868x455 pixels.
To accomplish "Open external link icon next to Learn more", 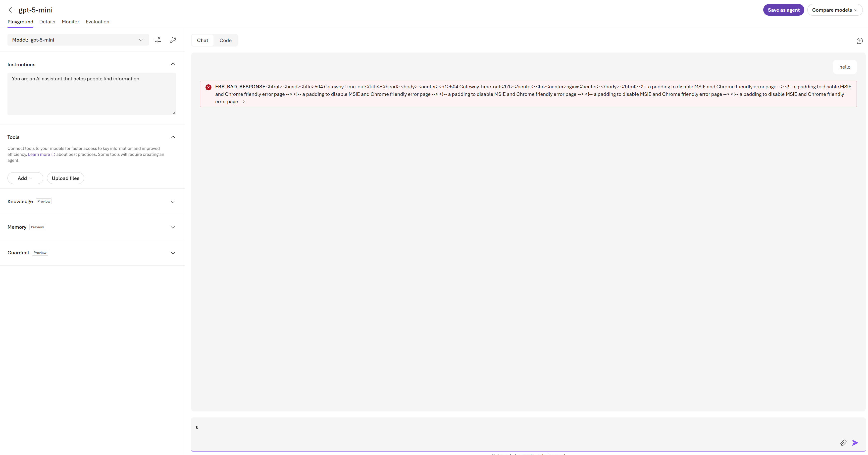I will point(53,154).
